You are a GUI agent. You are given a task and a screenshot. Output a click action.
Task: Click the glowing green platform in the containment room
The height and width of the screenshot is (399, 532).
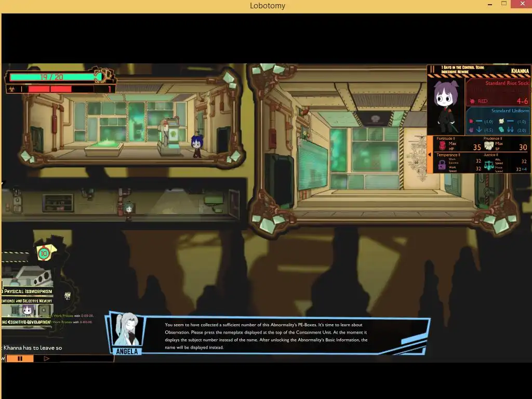tap(104, 148)
